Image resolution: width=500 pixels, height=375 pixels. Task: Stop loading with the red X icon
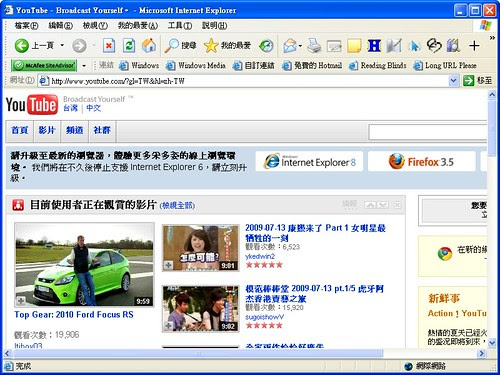click(x=109, y=45)
